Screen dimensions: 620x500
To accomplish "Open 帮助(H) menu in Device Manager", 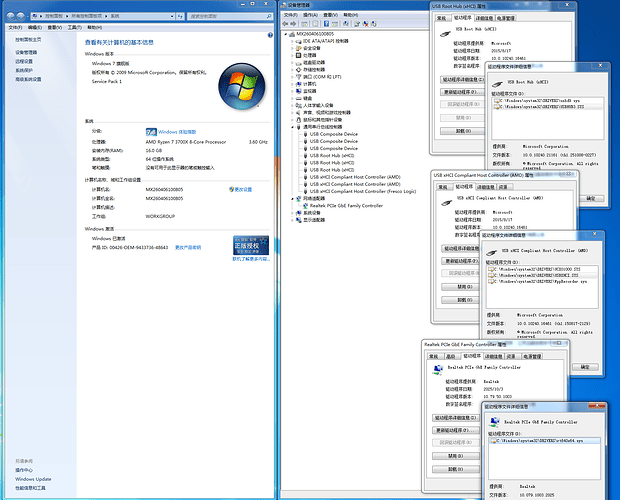I will point(350,15).
